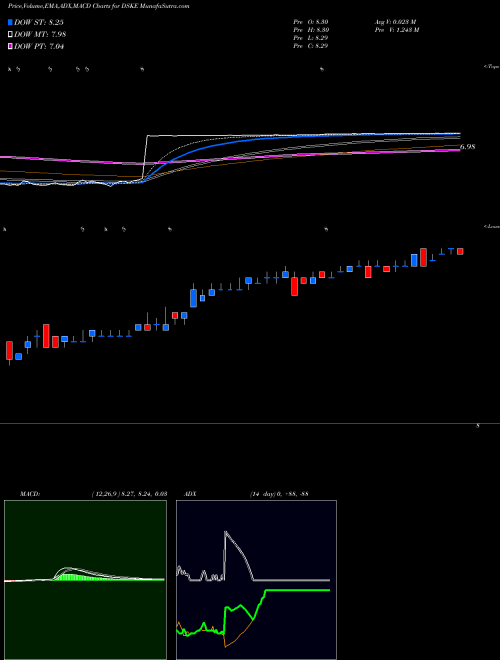Click the MACD (12,26,9) values text

pos(129,494)
